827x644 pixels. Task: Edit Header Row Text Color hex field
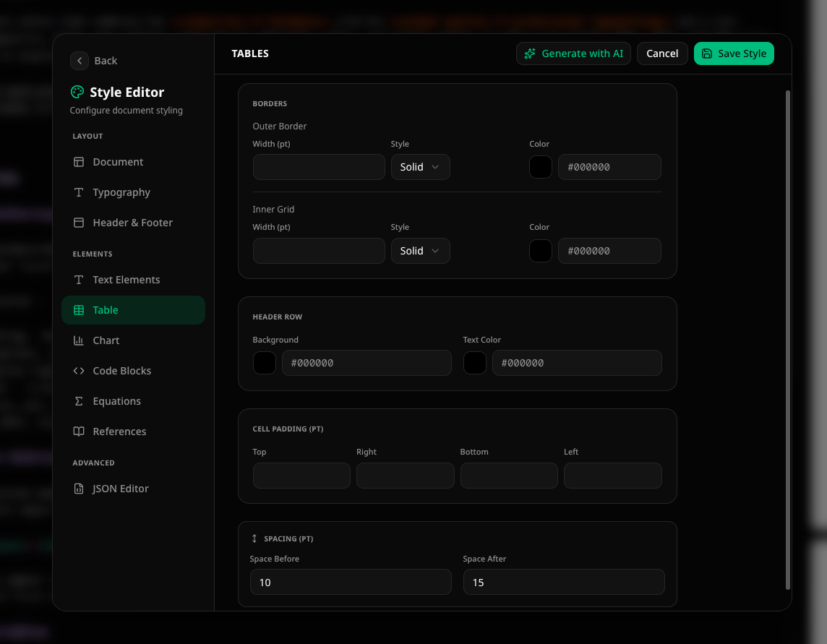(x=577, y=363)
